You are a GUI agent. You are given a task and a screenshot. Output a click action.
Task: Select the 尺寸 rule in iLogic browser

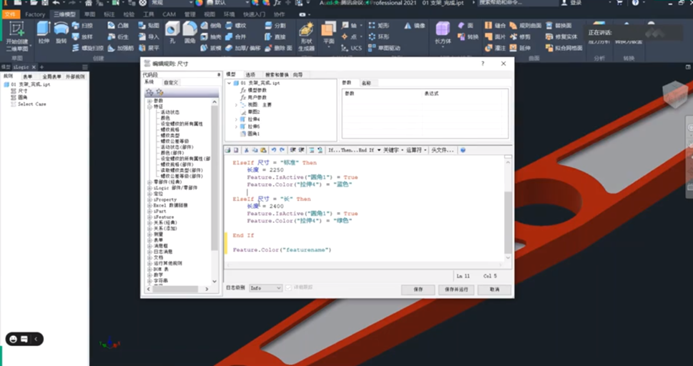click(23, 91)
